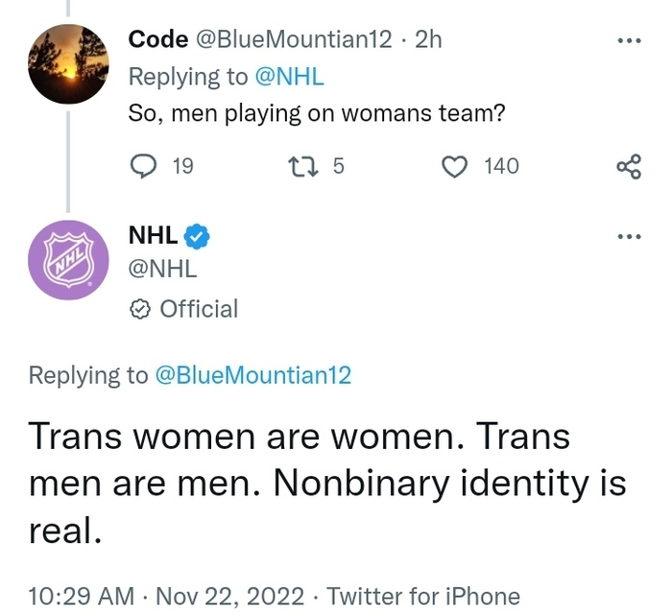The image size is (672, 616).
Task: Click the retweet arrows icon
Action: point(301,166)
